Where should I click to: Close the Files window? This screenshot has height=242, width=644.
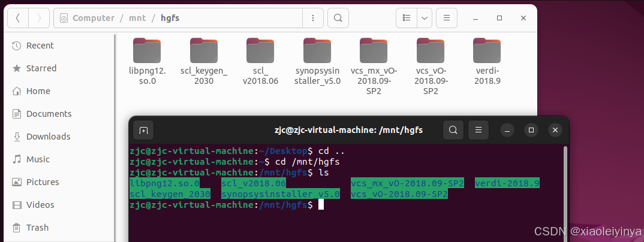[x=523, y=18]
